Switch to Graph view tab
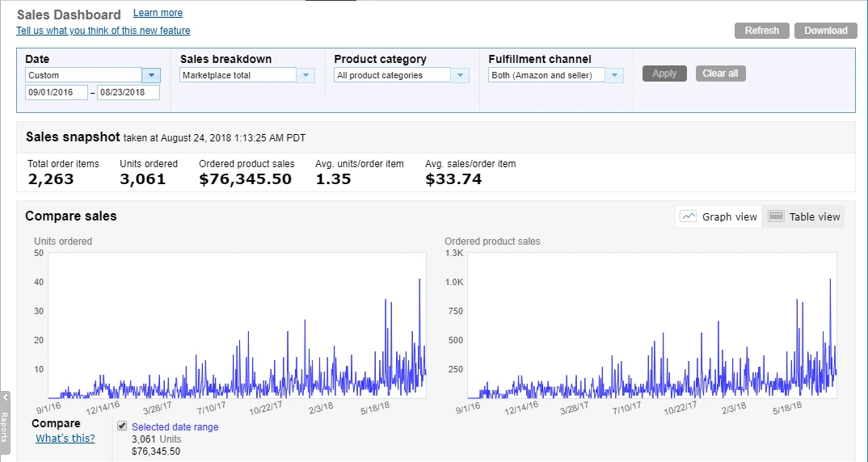This screenshot has height=462, width=868. tap(719, 216)
